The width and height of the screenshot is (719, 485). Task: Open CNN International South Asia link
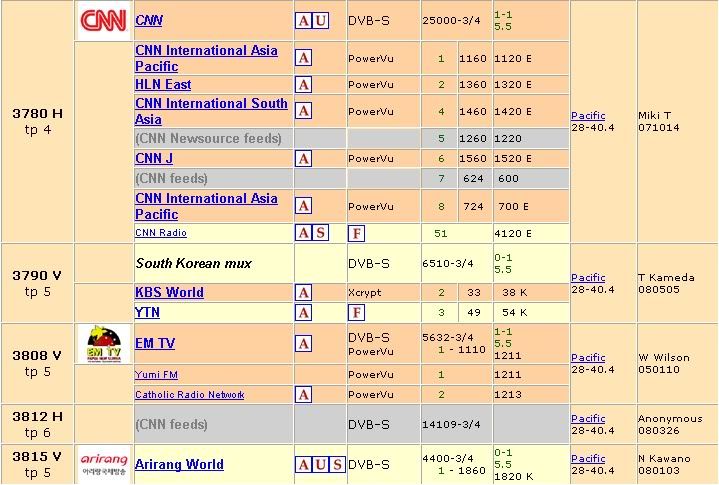(x=211, y=111)
